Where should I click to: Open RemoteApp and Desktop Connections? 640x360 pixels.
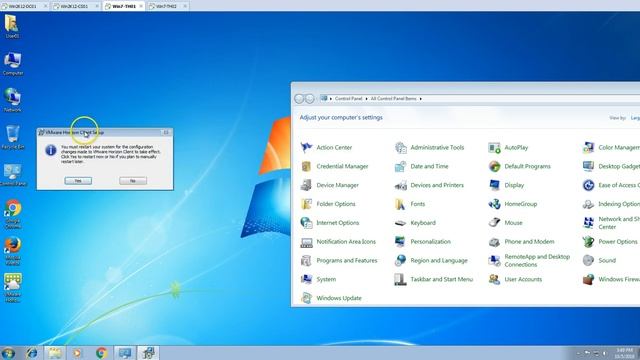coord(529,260)
